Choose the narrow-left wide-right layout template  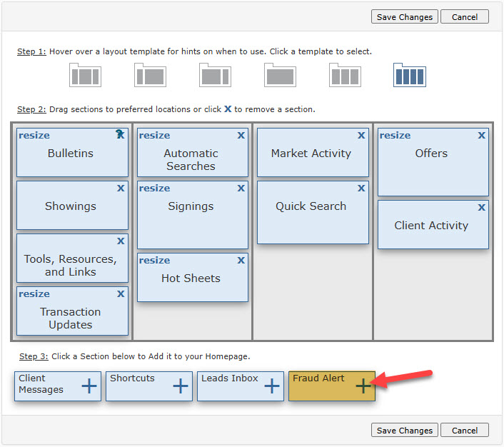(x=150, y=75)
